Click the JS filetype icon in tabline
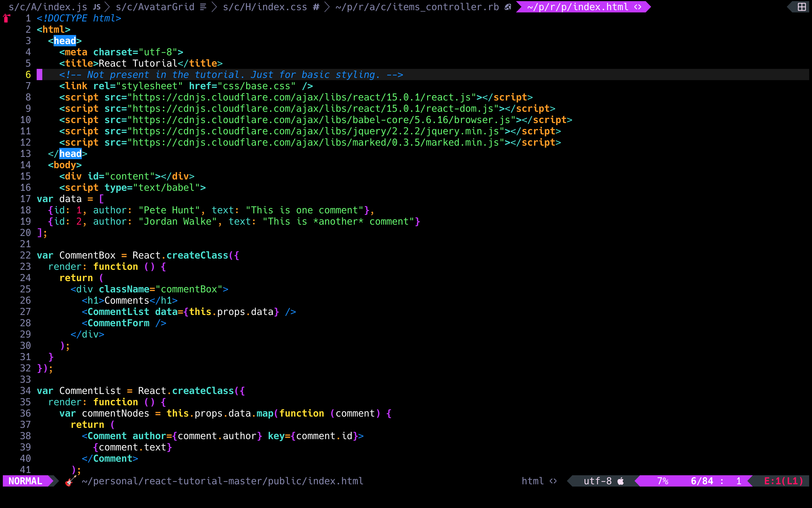The width and height of the screenshot is (812, 508). point(97,7)
